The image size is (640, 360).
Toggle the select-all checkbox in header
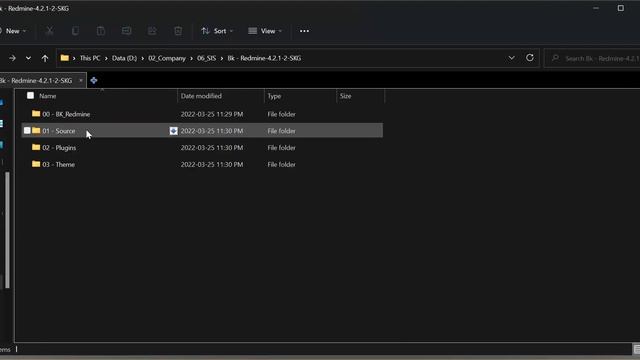coord(30,96)
